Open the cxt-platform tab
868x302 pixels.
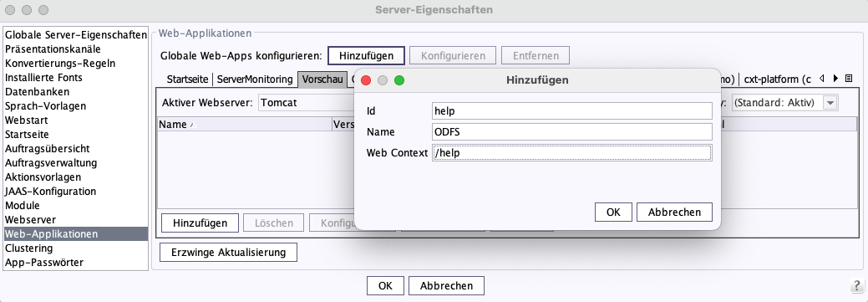777,79
